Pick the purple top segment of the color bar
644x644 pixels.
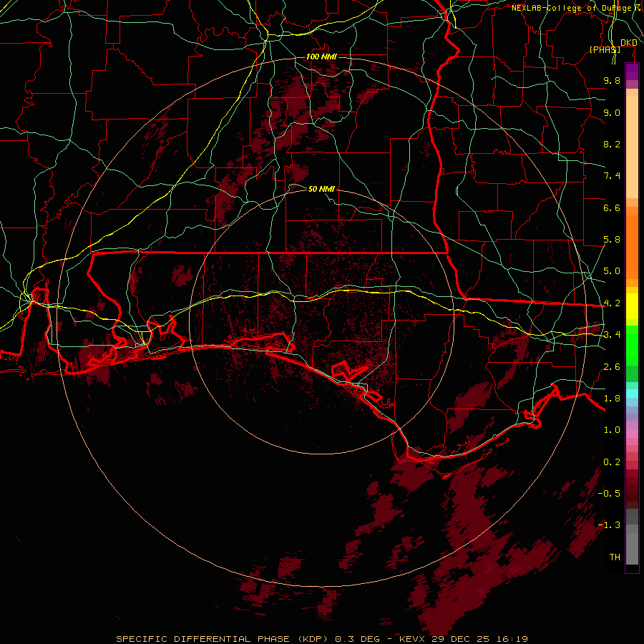(632, 72)
